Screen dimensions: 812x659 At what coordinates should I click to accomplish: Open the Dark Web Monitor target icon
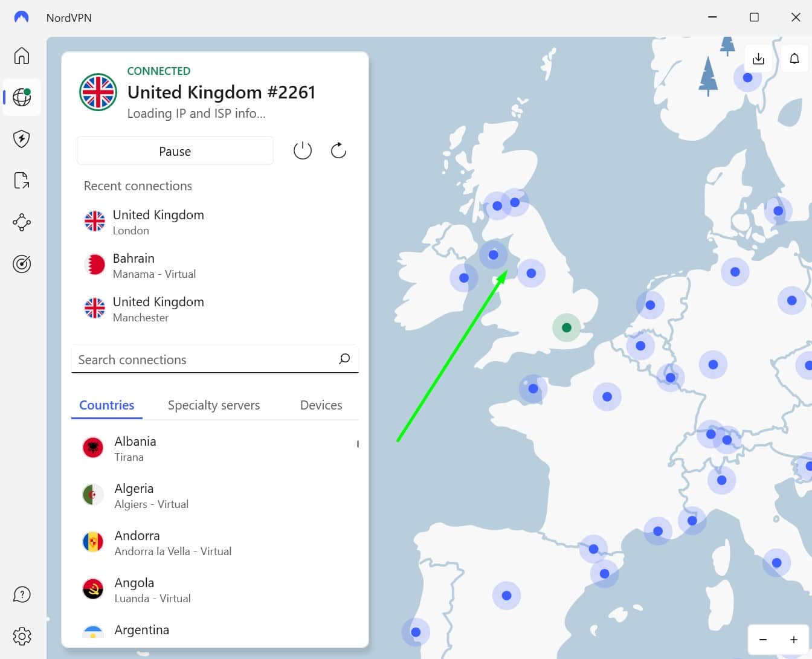coord(22,264)
